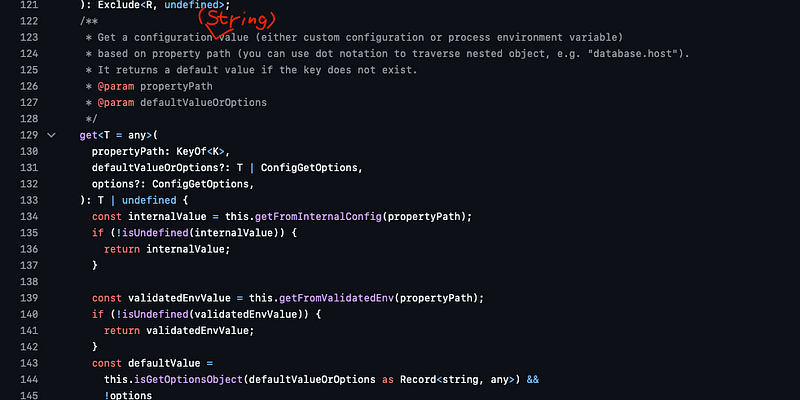Open the getFromInternalConfig method reference
This screenshot has height=400, width=800.
pos(318,217)
